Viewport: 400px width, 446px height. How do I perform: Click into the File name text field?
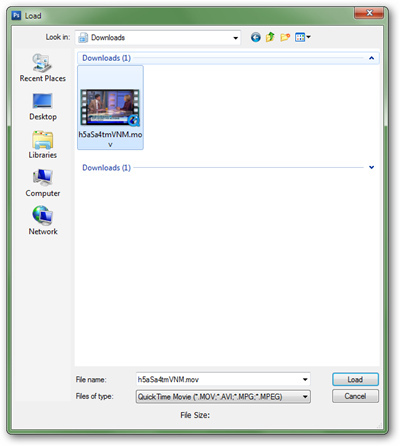click(218, 379)
